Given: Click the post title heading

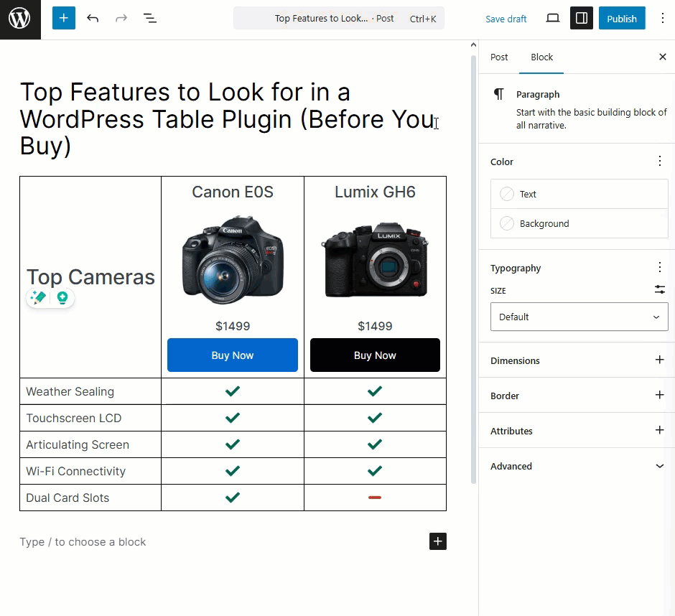Looking at the screenshot, I should (x=229, y=118).
